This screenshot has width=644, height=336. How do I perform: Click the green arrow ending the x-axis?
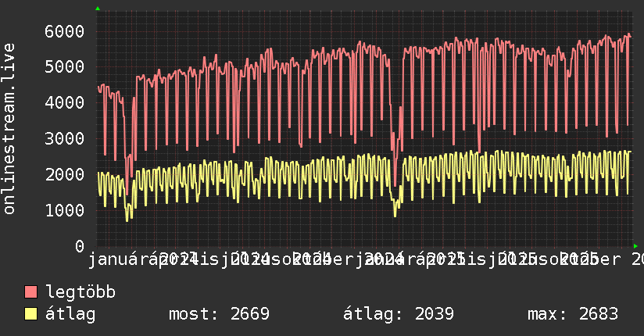coord(635,246)
